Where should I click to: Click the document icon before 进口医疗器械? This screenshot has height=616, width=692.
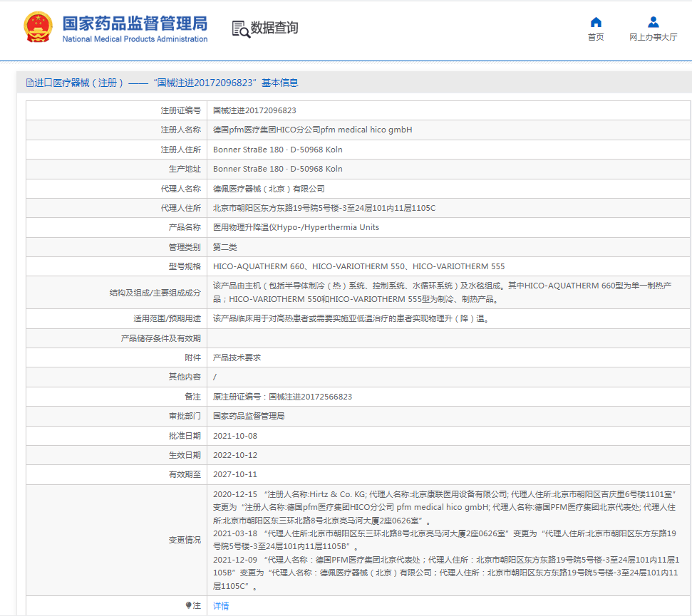point(29,83)
